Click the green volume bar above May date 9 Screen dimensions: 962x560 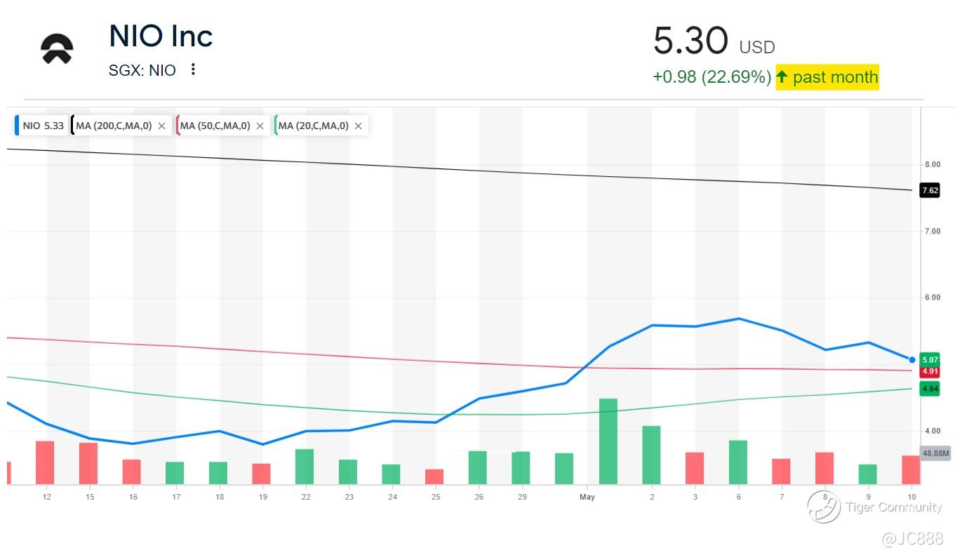click(x=868, y=474)
